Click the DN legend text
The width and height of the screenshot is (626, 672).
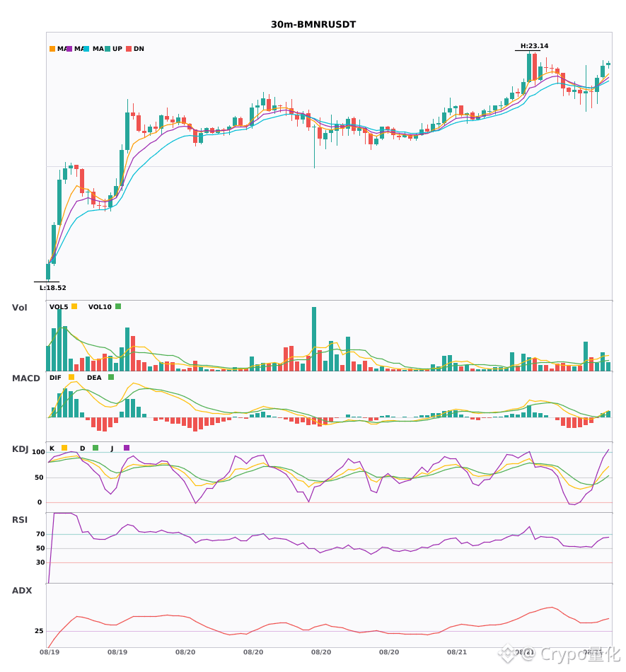tap(139, 49)
